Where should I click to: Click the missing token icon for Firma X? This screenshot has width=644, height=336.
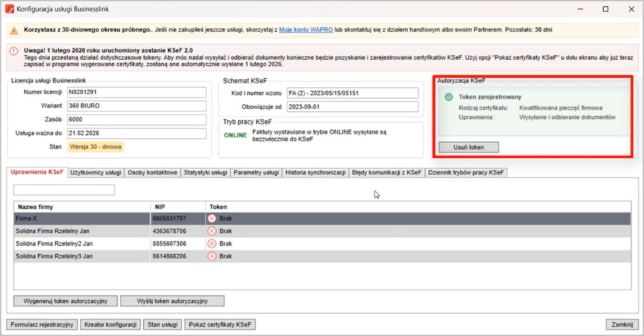coord(212,219)
